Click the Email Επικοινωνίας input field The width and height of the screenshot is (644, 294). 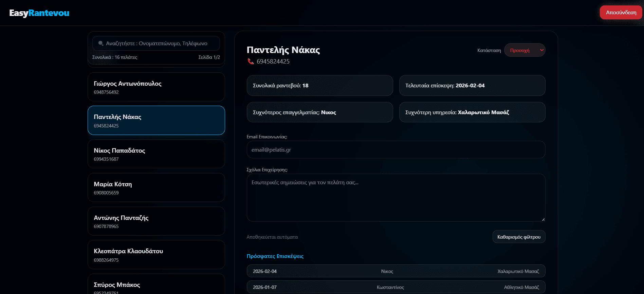point(395,150)
